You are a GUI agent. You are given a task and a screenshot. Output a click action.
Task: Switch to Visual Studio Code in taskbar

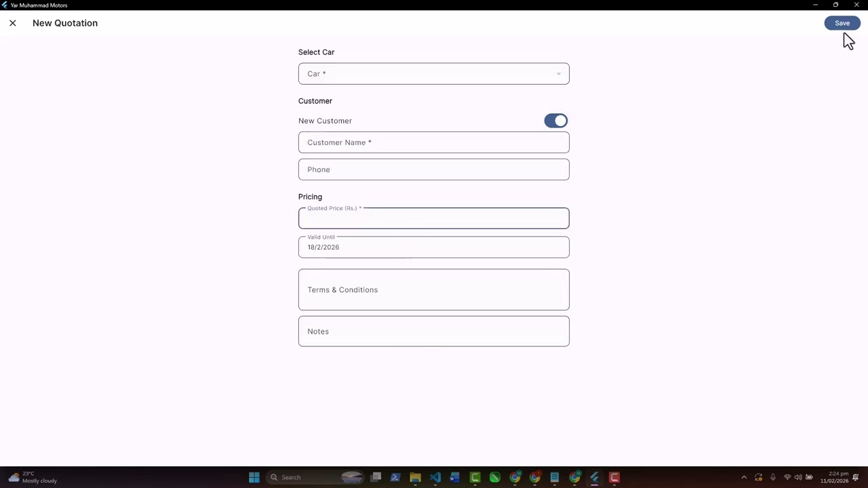click(x=435, y=477)
